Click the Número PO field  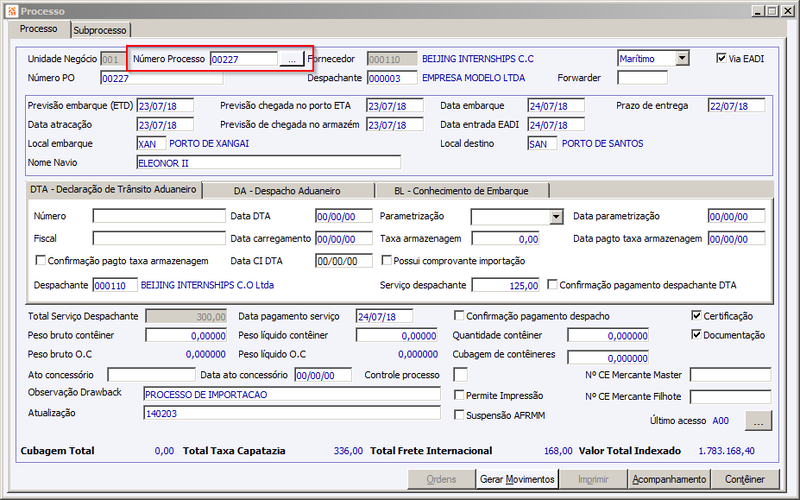(x=162, y=78)
